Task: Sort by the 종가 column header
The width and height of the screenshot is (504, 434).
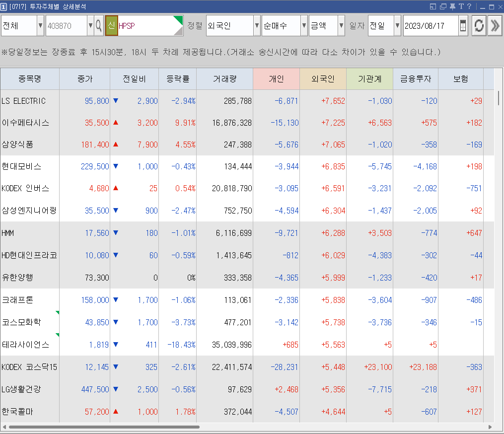Action: tap(85, 79)
